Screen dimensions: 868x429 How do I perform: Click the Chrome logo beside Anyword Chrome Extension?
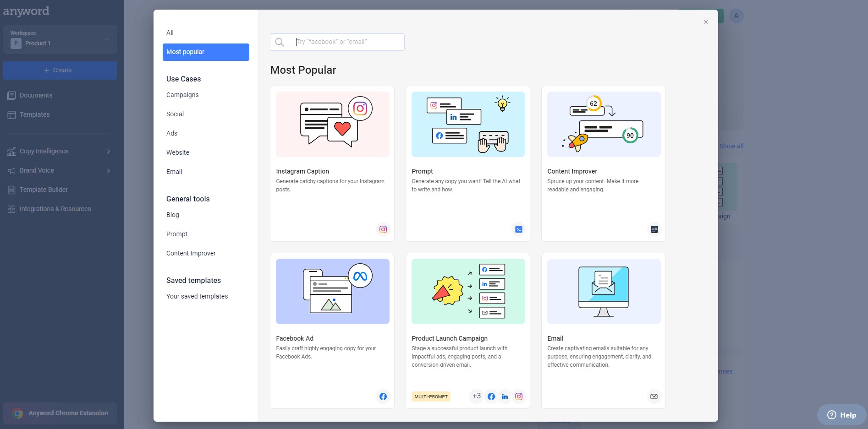18,413
